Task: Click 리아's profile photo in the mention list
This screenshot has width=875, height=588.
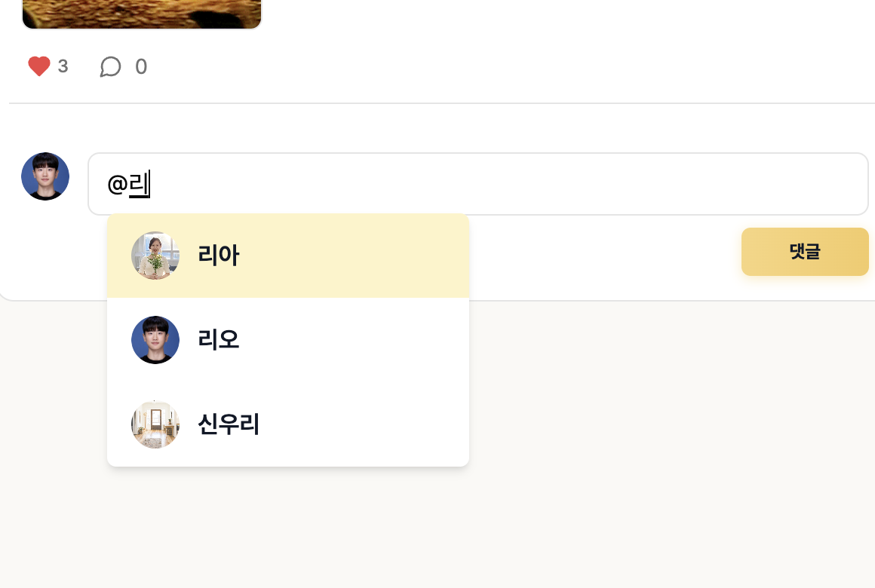Action: (x=155, y=256)
